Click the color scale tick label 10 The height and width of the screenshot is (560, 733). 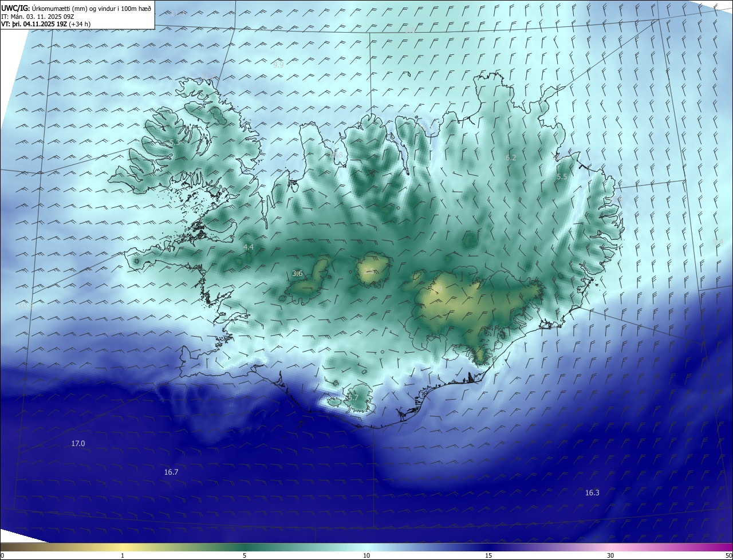(366, 555)
